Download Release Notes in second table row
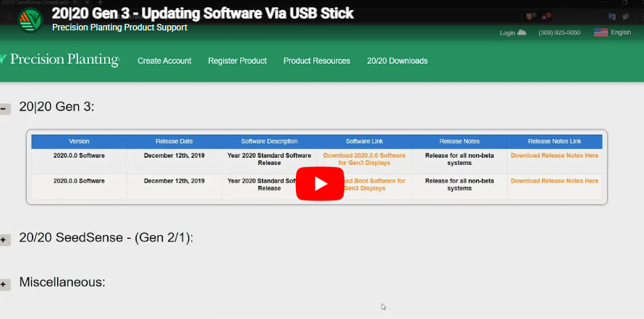Viewport: 644px width, 319px height. (x=554, y=181)
